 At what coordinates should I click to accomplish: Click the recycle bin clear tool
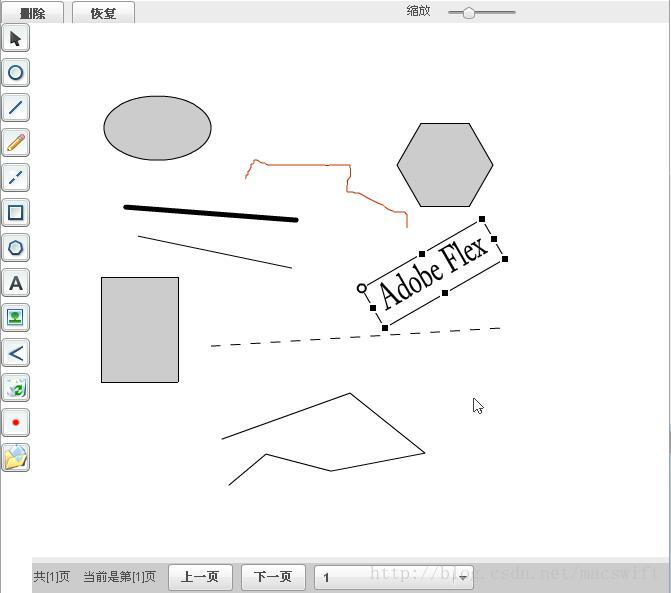coord(16,388)
